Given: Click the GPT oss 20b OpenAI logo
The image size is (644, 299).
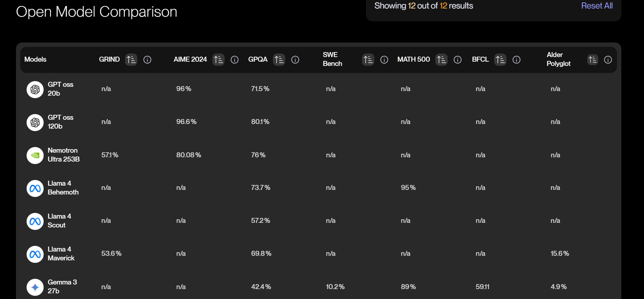Looking at the screenshot, I should coord(35,90).
